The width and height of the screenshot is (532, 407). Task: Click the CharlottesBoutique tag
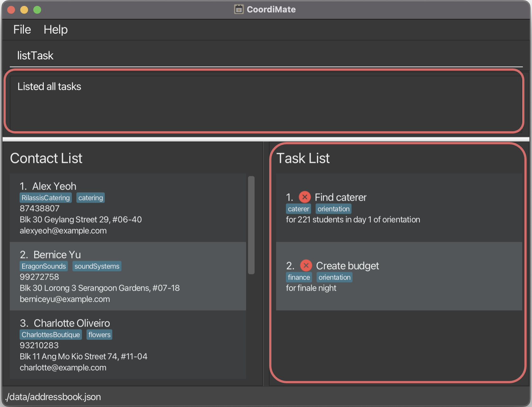tap(51, 335)
